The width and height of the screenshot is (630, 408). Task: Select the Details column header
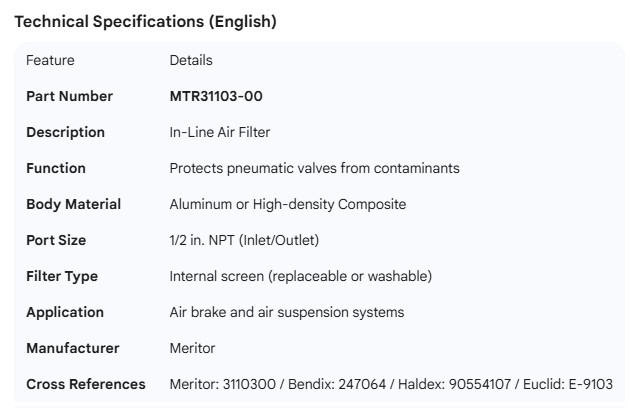pos(191,60)
